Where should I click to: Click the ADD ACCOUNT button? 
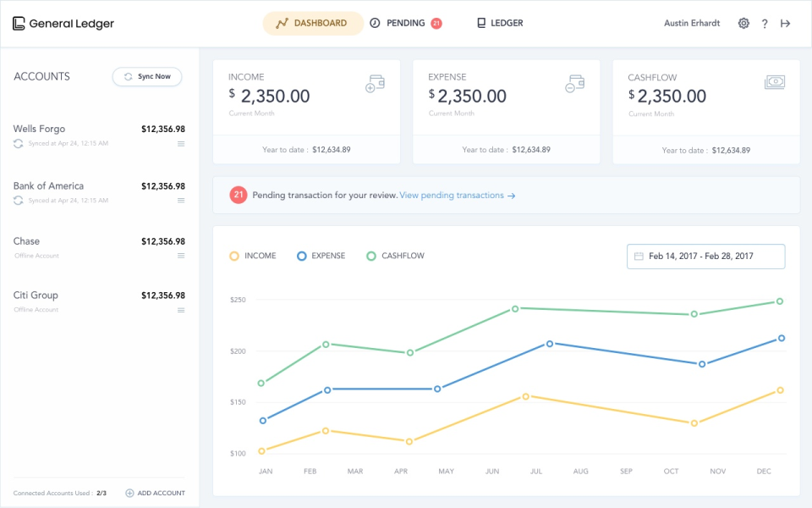(156, 493)
